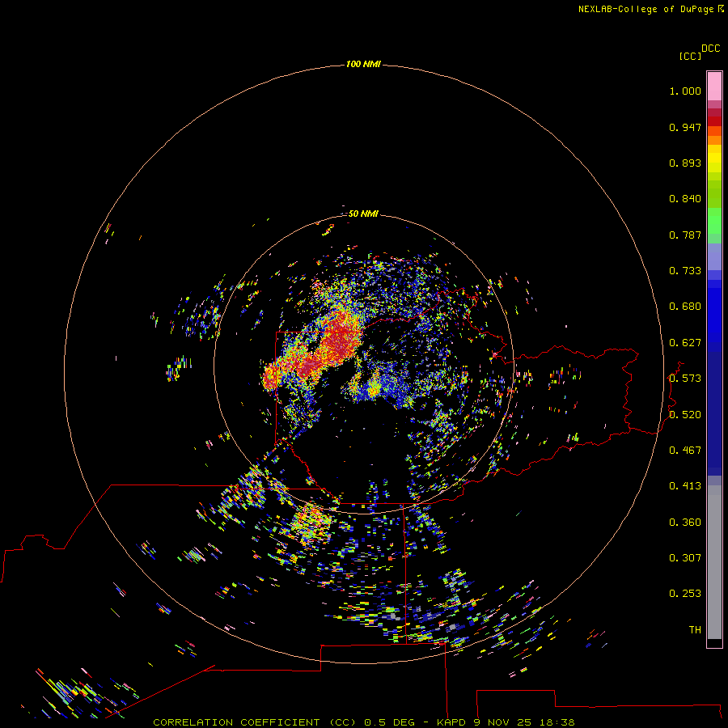
Task: Click the [CC] legend unit label
Action: [690, 56]
